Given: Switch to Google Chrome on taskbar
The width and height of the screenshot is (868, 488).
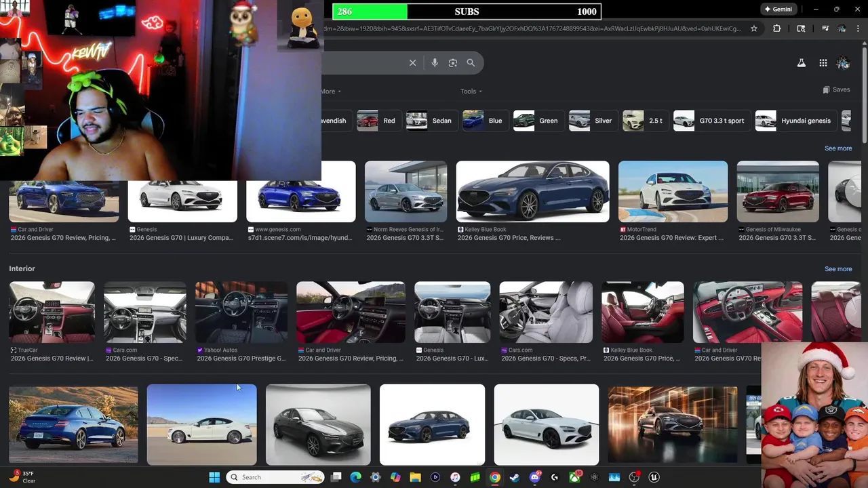Looking at the screenshot, I should tap(495, 477).
